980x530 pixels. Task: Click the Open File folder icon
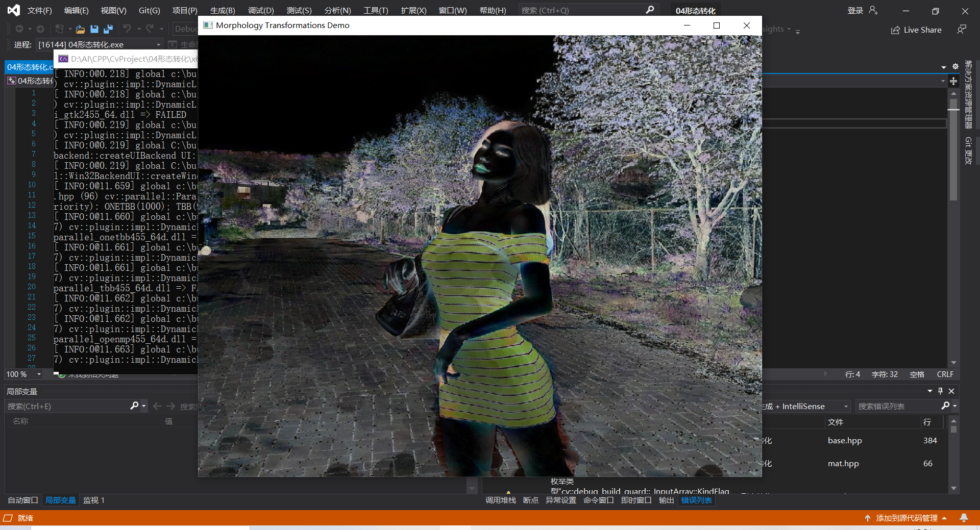pyautogui.click(x=80, y=29)
